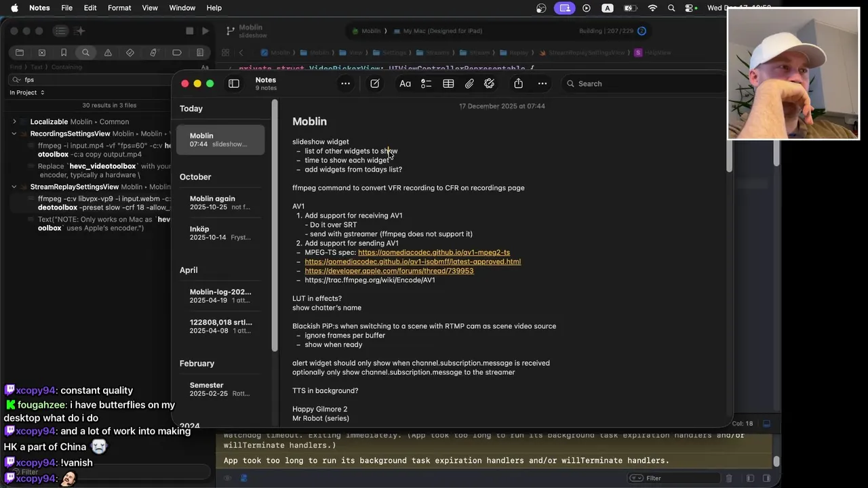Open the av1-mpeg2-ts spec link
Image resolution: width=868 pixels, height=488 pixels.
[x=433, y=252]
